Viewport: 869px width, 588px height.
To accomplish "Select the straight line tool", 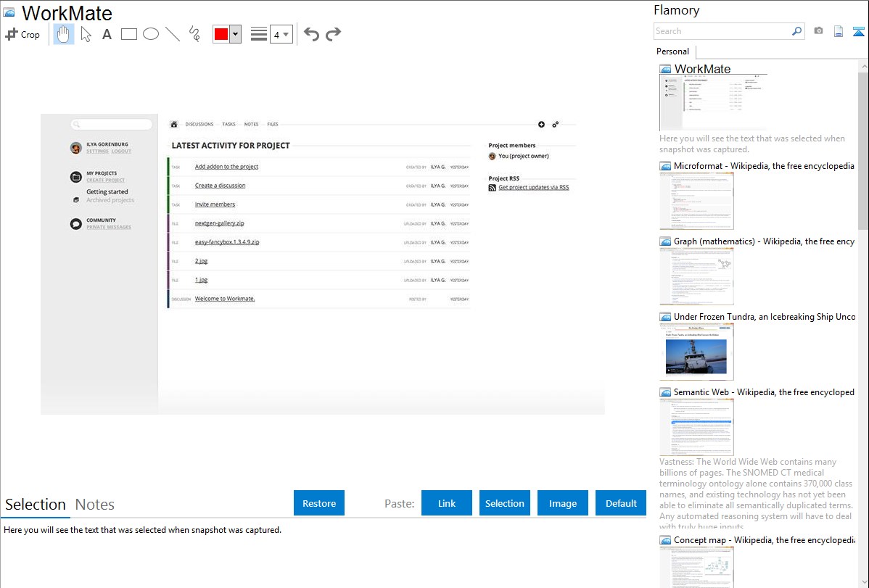I will (x=173, y=34).
